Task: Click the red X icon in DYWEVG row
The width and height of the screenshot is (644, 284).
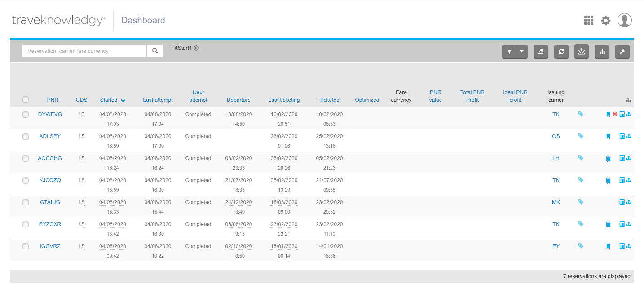Action: [615, 114]
